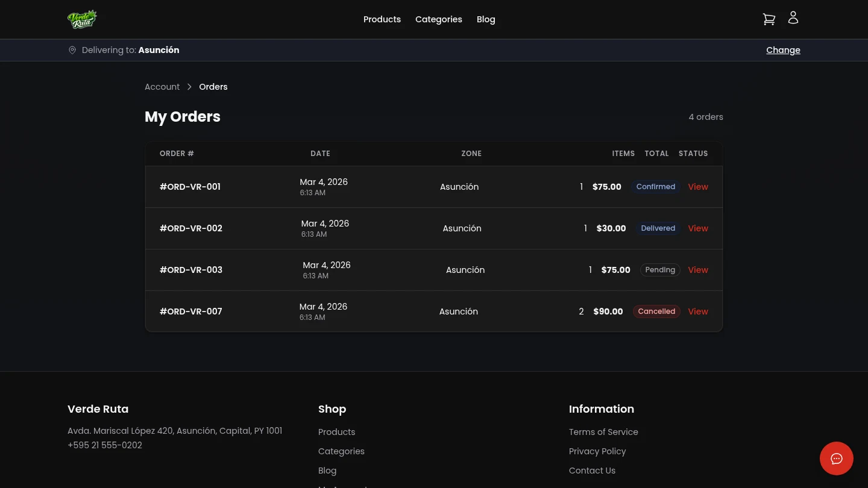Image resolution: width=868 pixels, height=488 pixels.
Task: Open My Account in the footer
Action: (343, 486)
